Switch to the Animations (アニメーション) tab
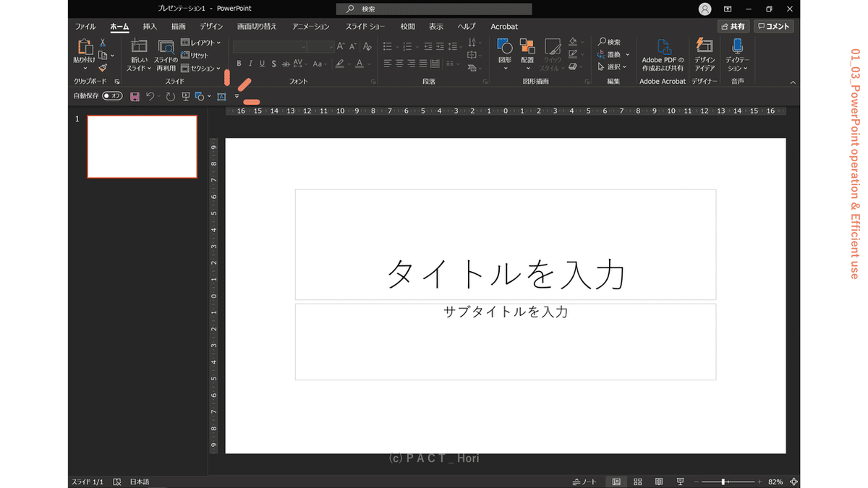 tap(310, 27)
